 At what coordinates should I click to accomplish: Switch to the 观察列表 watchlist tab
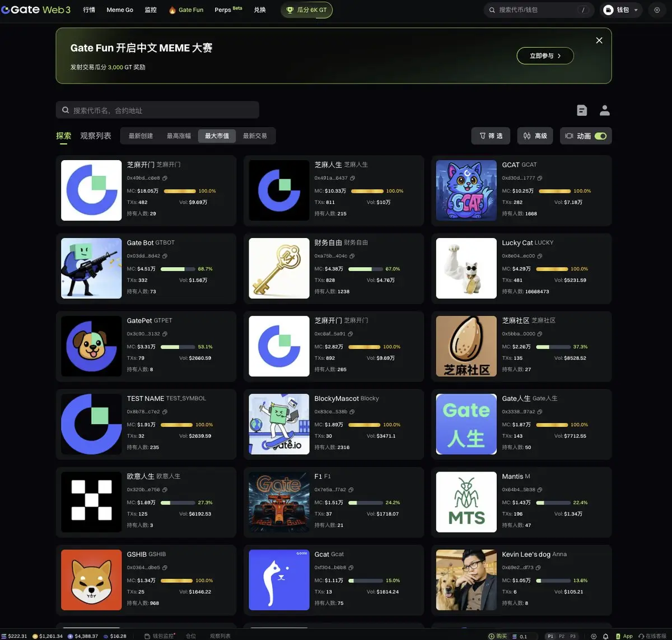pyautogui.click(x=96, y=136)
